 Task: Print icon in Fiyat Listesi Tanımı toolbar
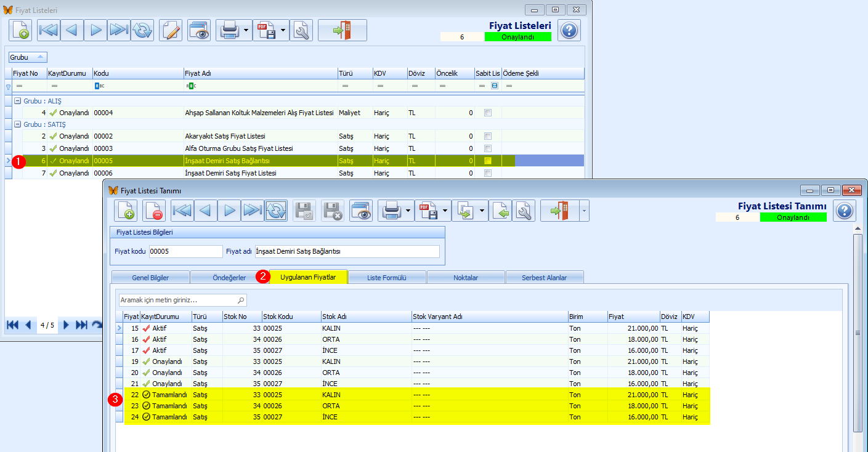pos(391,211)
